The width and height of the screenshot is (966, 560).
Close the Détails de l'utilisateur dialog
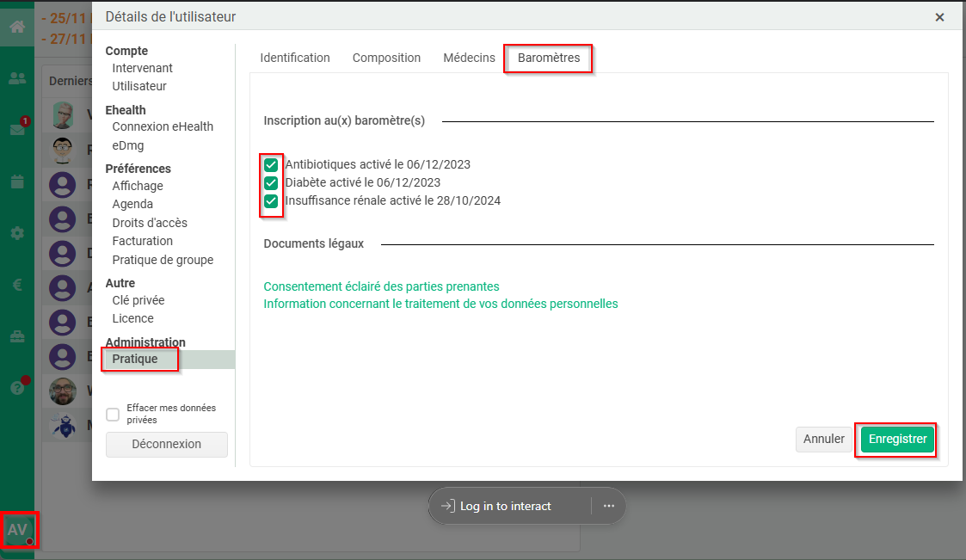point(939,17)
